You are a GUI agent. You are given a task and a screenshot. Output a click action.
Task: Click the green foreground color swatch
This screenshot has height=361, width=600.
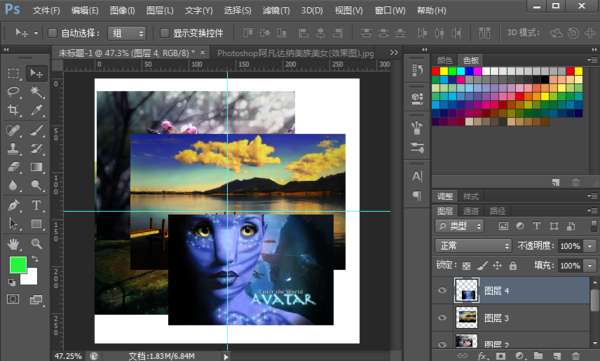18,265
